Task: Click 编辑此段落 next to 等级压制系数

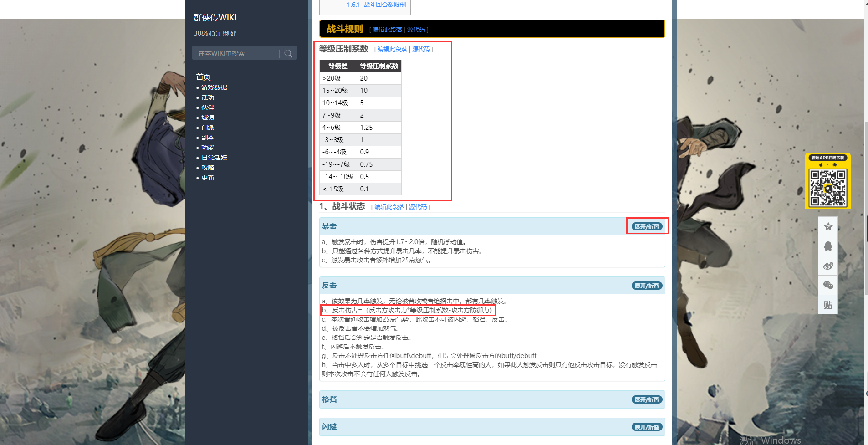Action: (392, 49)
